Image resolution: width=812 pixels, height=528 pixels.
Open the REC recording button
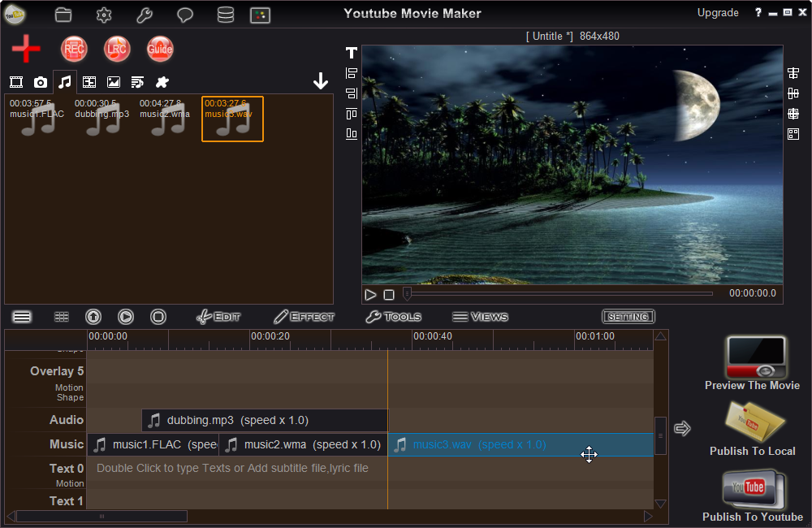74,50
